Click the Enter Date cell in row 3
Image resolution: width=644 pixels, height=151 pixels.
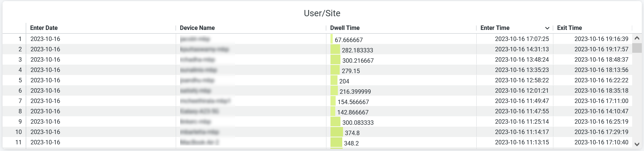click(x=45, y=59)
